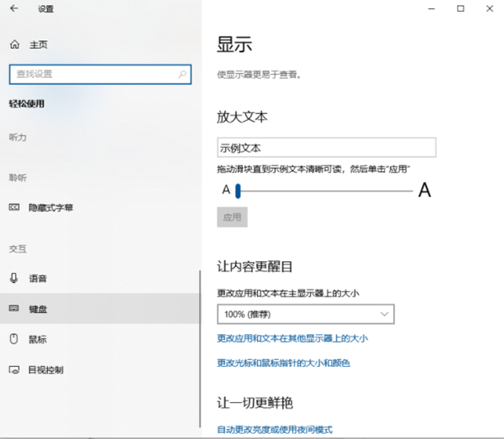Open the 主页 home icon
Image resolution: width=504 pixels, height=439 pixels.
[x=13, y=44]
